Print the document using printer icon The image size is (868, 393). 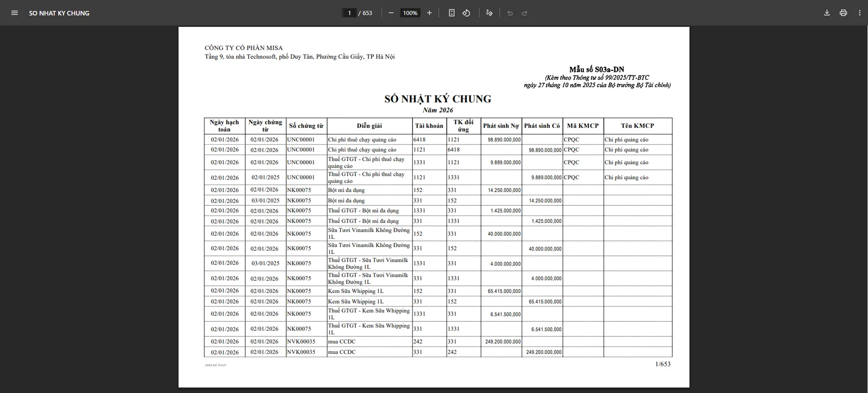(843, 13)
